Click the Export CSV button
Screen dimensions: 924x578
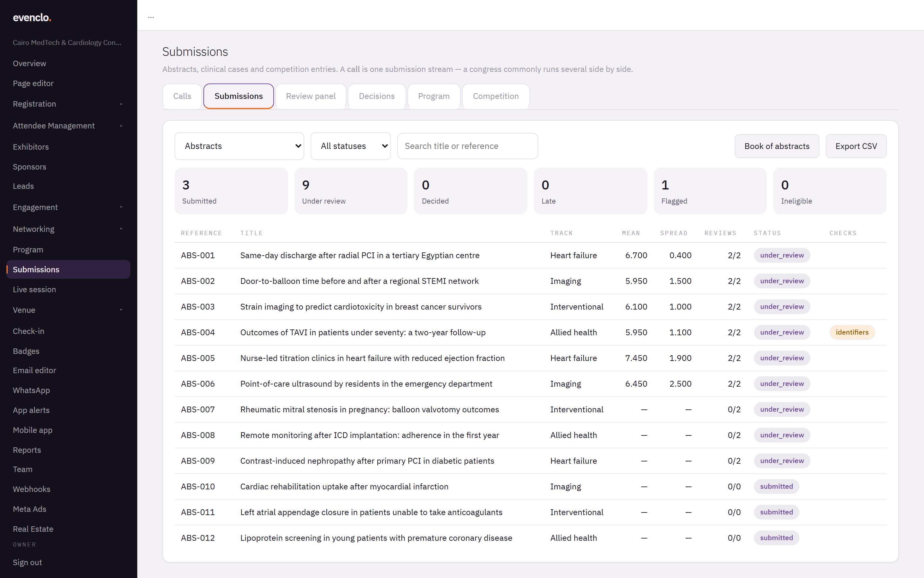[x=856, y=146]
